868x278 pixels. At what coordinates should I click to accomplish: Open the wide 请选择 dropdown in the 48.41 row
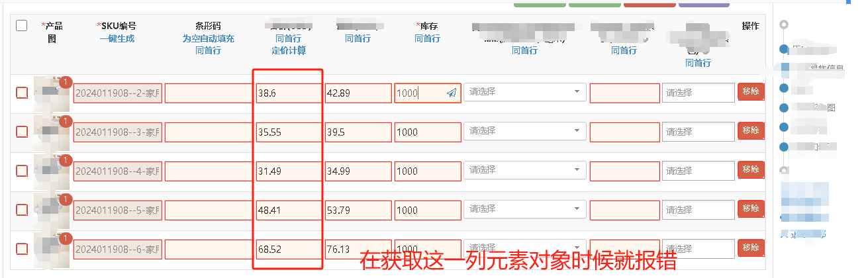pyautogui.click(x=525, y=209)
